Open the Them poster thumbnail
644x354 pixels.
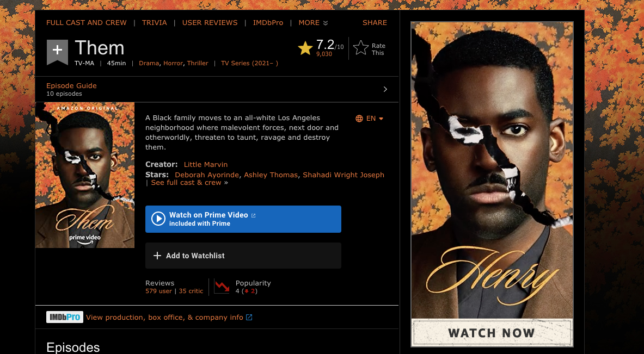tap(85, 175)
